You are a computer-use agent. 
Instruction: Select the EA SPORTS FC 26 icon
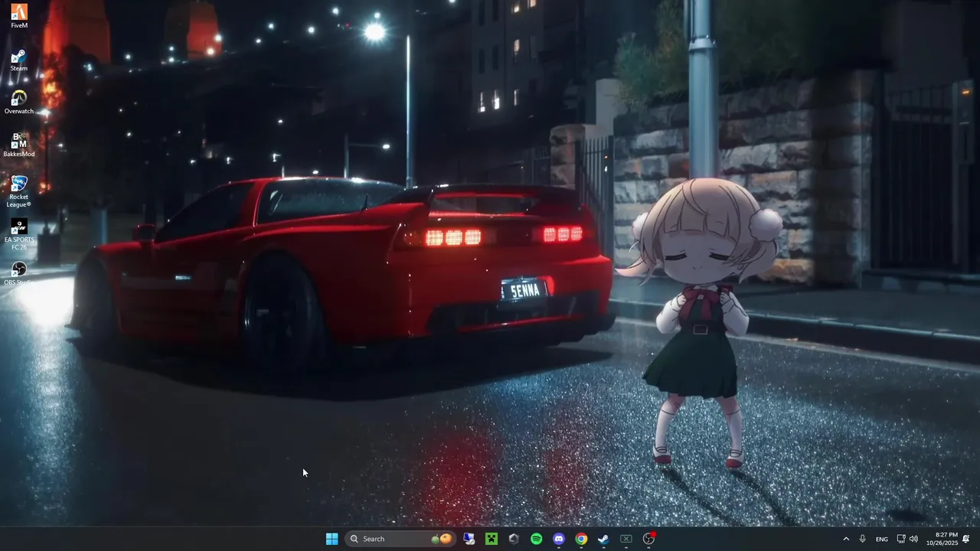click(19, 235)
